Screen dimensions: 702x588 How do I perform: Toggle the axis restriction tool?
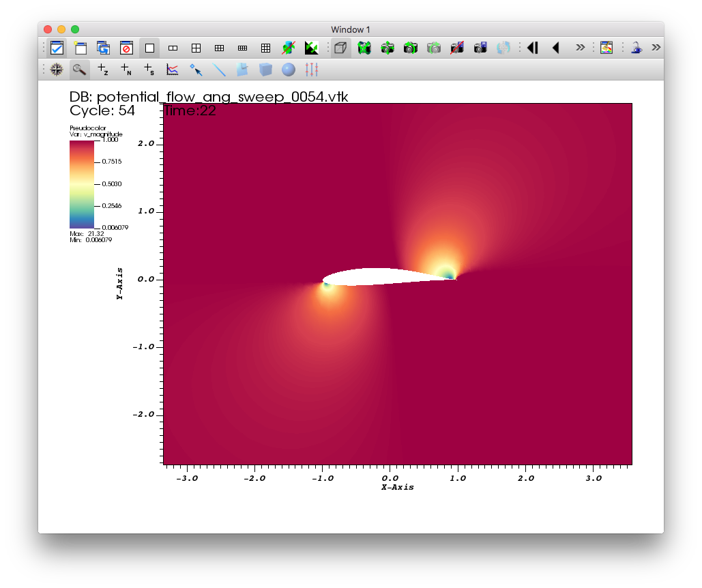click(312, 70)
